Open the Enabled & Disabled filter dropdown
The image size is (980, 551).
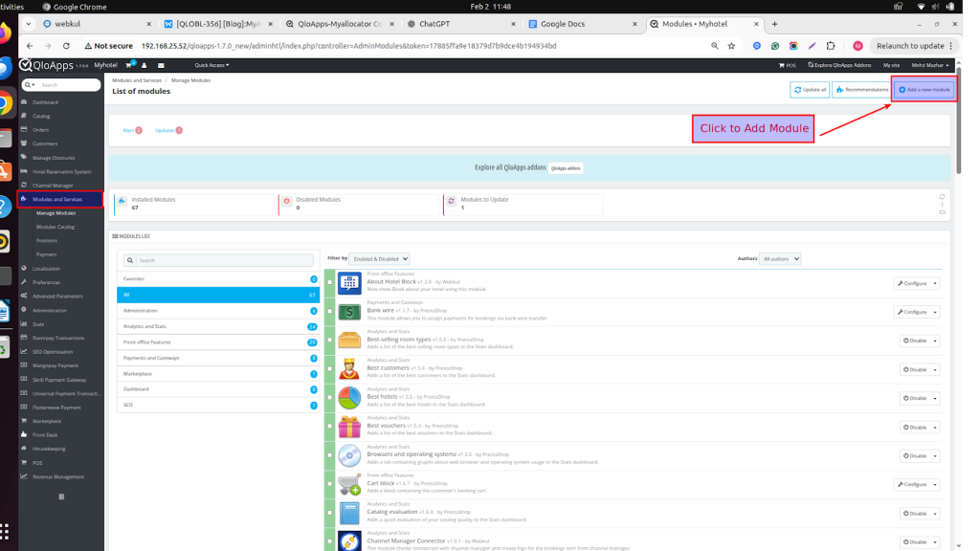click(380, 258)
